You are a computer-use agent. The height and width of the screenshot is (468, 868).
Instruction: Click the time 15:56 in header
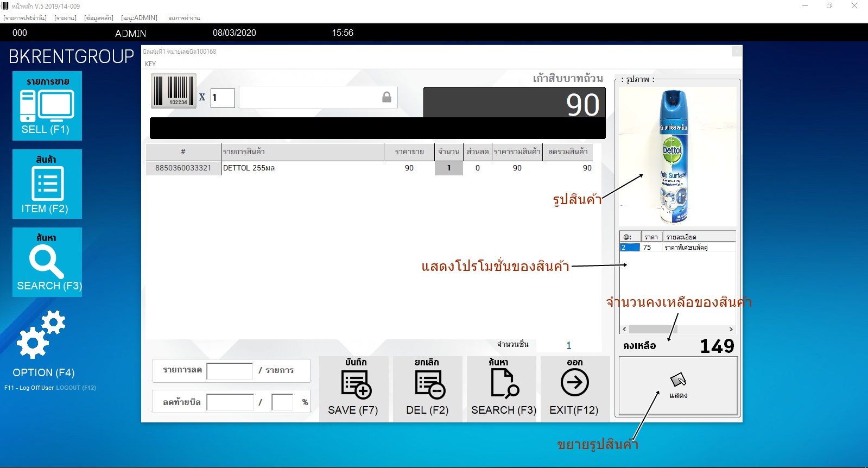tap(343, 33)
